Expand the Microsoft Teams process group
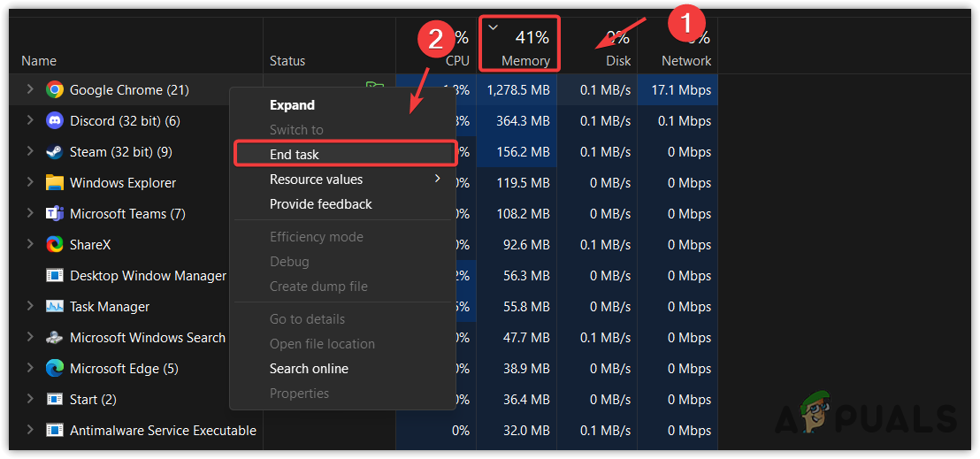The width and height of the screenshot is (980, 459). [30, 214]
